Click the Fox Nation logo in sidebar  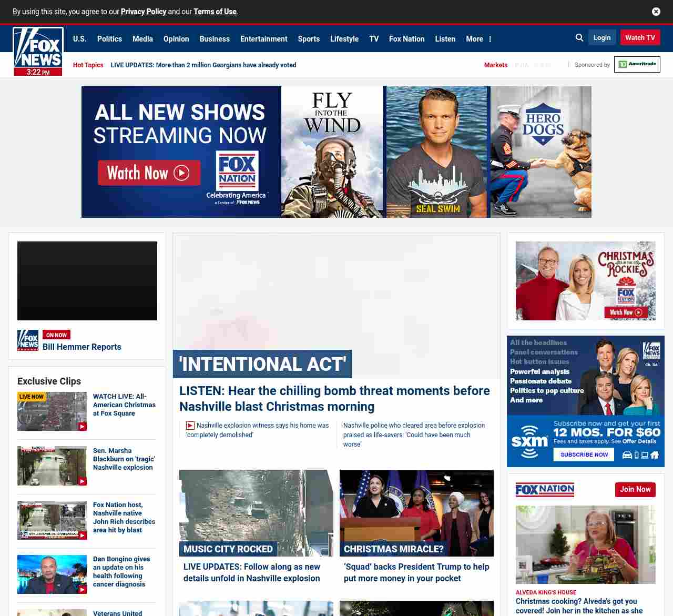(x=545, y=490)
